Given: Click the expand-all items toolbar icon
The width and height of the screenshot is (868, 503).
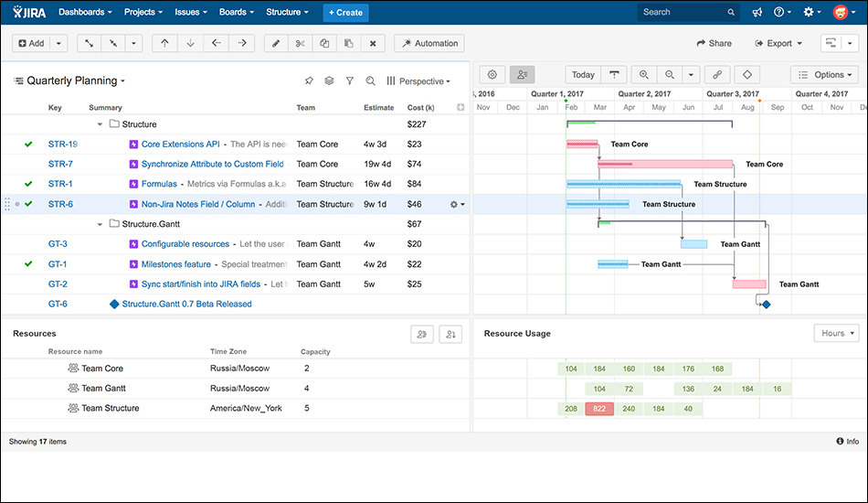Looking at the screenshot, I should (90, 43).
